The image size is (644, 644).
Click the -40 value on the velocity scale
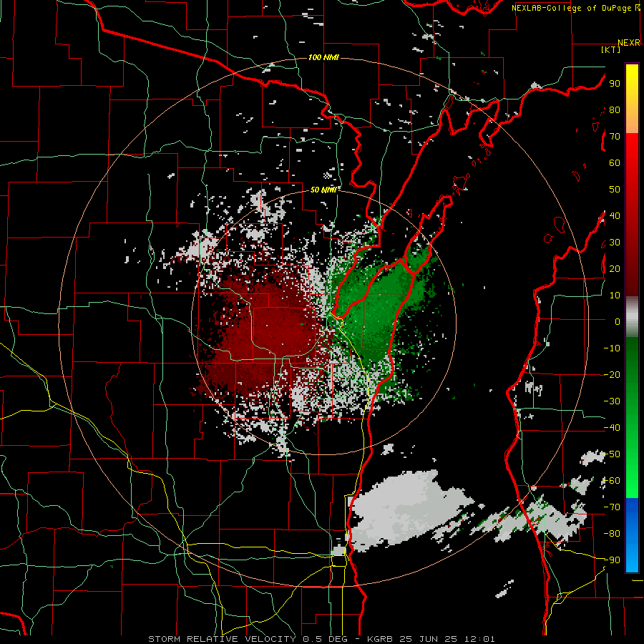pyautogui.click(x=612, y=428)
